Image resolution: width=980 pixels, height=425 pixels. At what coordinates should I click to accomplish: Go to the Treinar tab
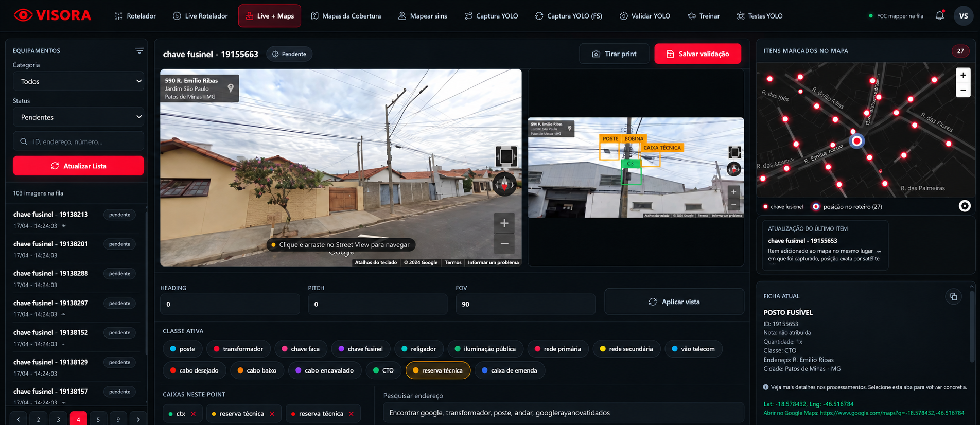tap(704, 16)
